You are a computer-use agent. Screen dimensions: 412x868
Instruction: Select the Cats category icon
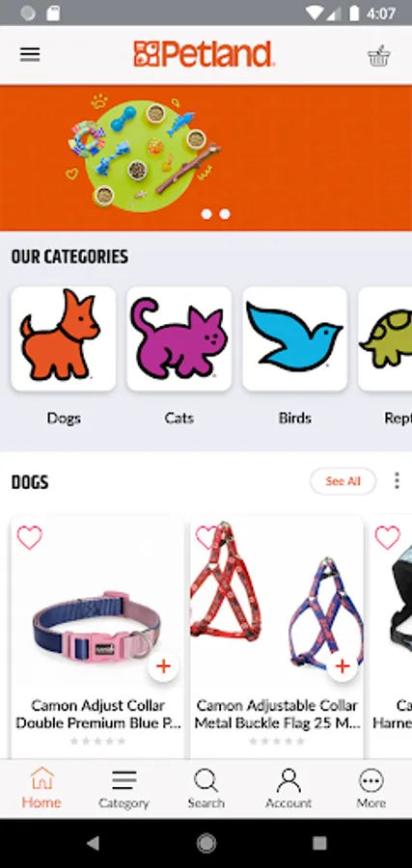pos(179,339)
